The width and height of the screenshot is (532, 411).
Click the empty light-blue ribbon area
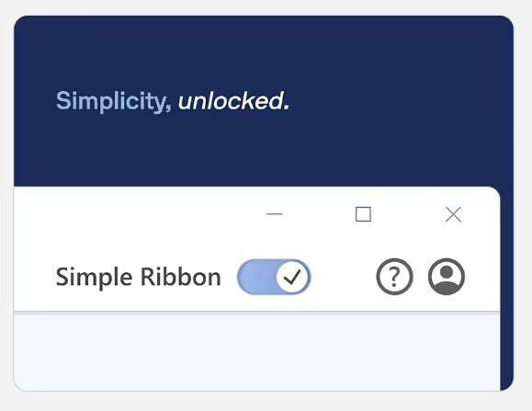(256, 351)
